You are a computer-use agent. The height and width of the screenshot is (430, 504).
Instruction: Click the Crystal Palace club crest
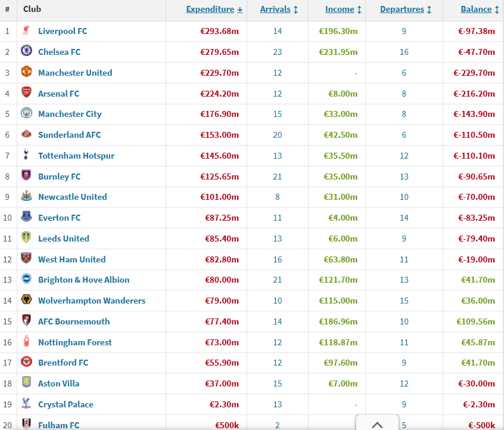point(26,403)
